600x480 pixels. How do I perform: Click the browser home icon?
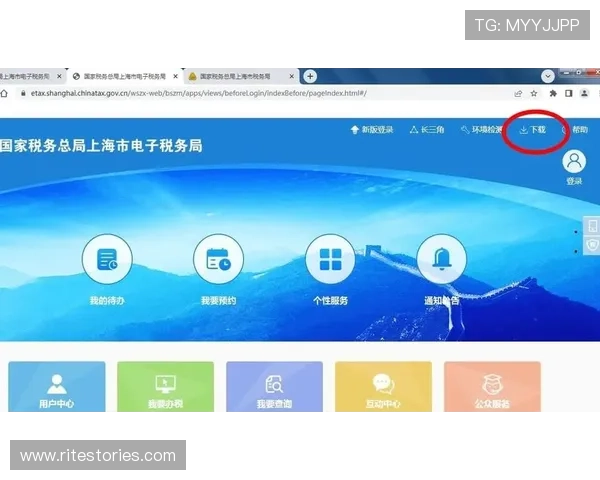pyautogui.click(x=4, y=93)
